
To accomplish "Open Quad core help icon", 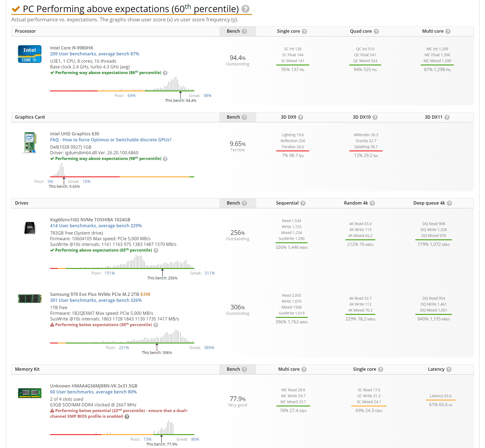I will pyautogui.click(x=376, y=31).
